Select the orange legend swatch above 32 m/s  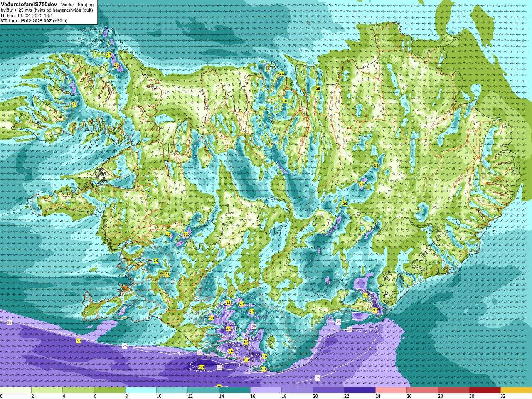coord(516,390)
